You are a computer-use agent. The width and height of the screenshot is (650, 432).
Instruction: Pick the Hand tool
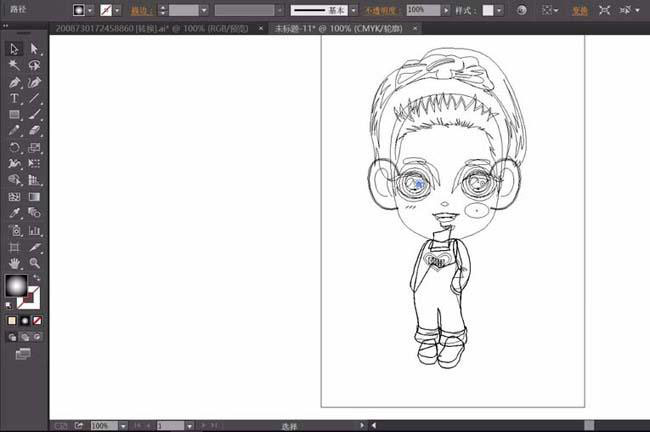tap(14, 263)
